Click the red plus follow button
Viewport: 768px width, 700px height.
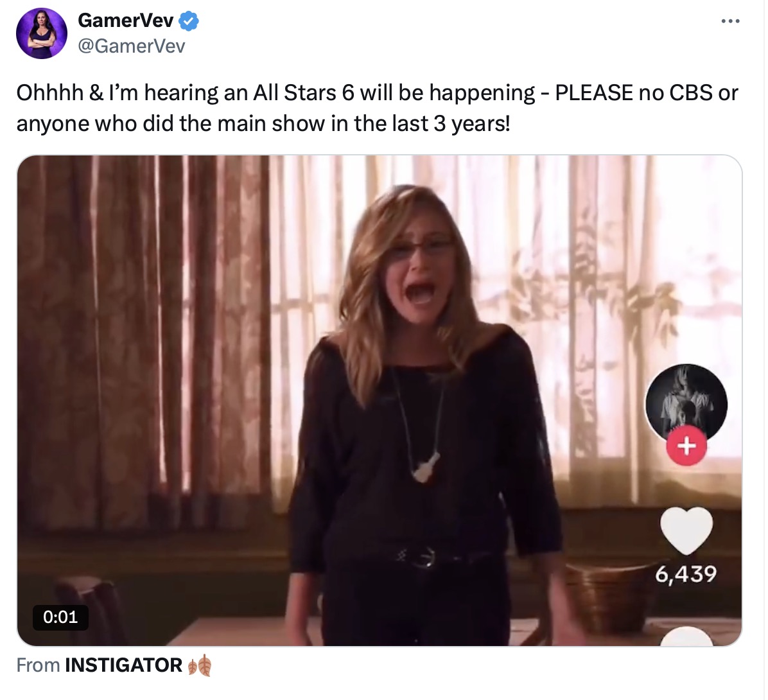pos(686,445)
